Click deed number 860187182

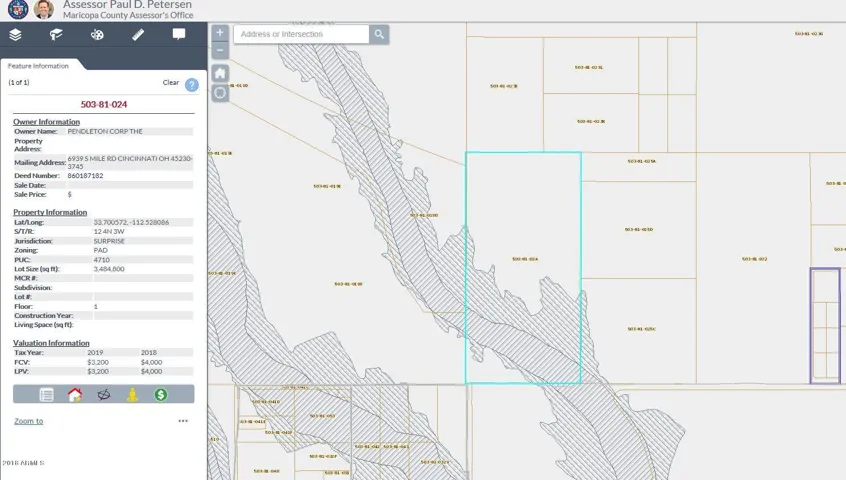85,176
